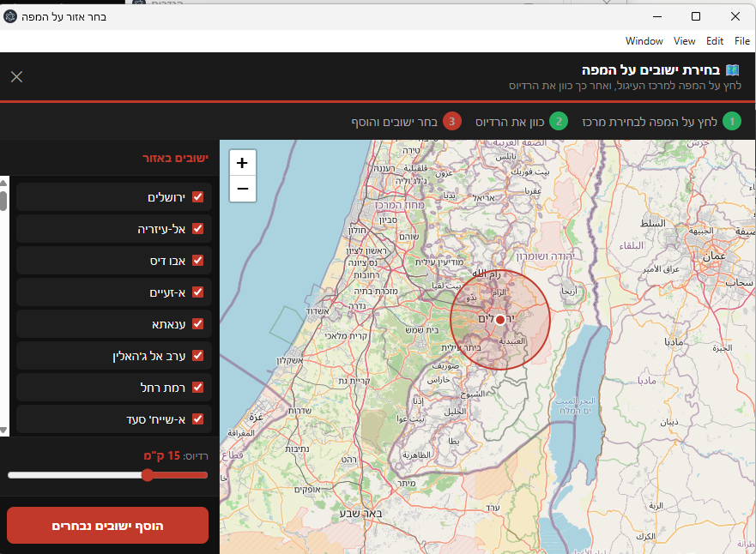
Task: Click the חולון label on the map
Action: click(x=357, y=231)
